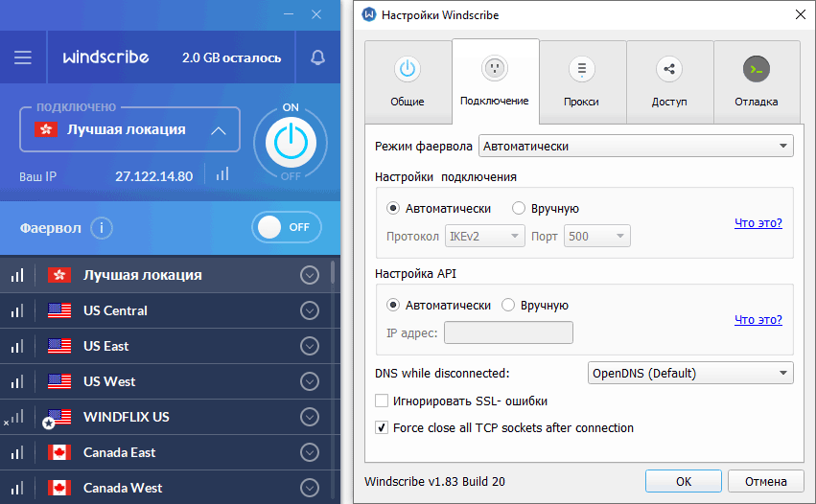Click the Hong Kong flag in connected box

[46, 129]
